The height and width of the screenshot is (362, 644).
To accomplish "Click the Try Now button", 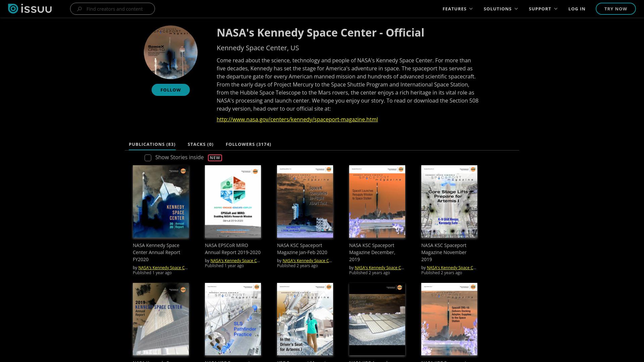I will 615,9.
